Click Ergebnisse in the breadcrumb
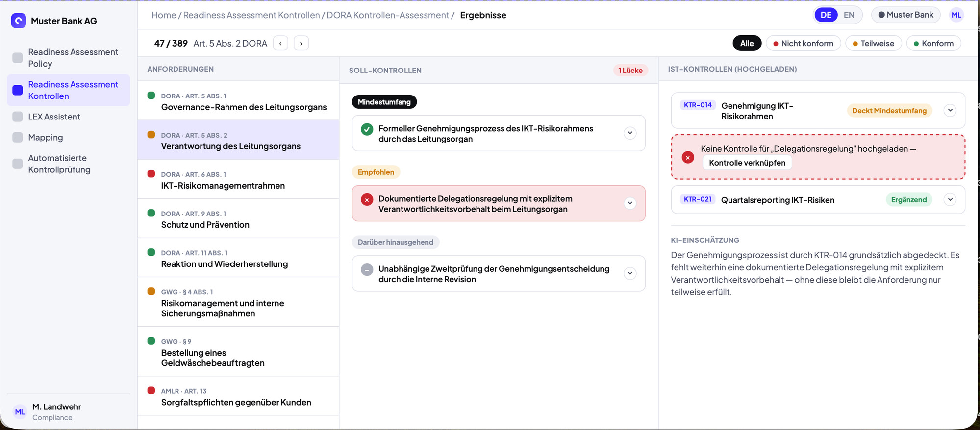980x430 pixels. (483, 15)
